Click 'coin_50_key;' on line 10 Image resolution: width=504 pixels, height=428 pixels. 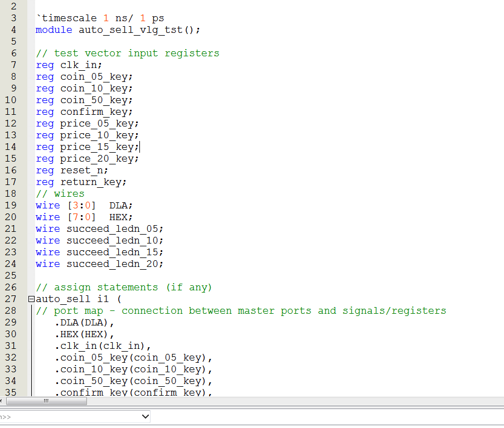point(96,100)
